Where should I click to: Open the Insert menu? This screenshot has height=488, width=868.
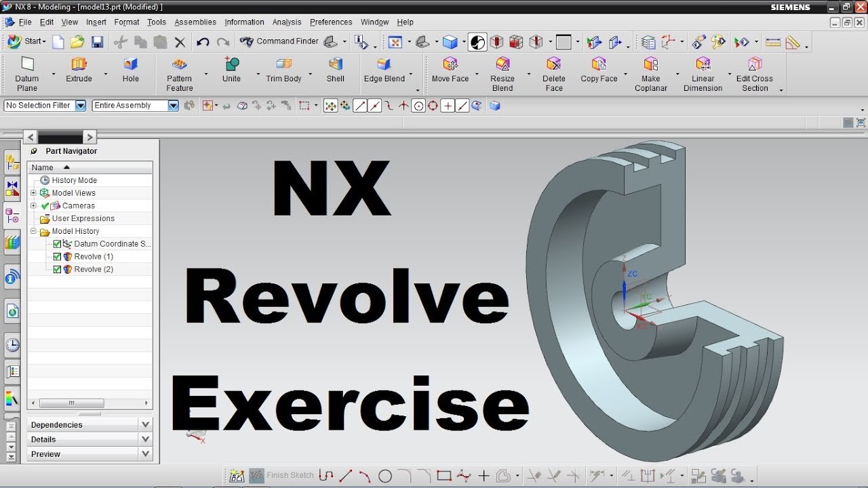click(96, 22)
